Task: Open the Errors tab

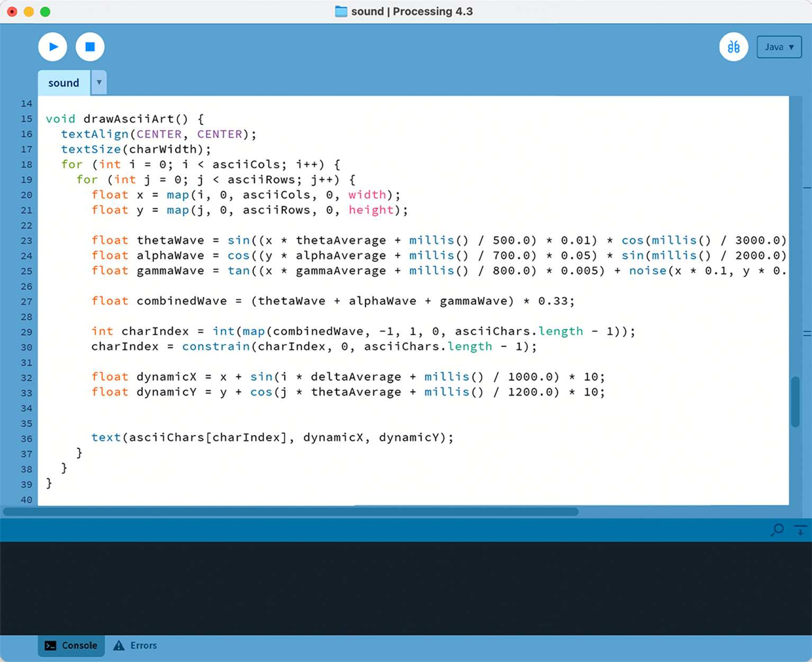Action: [136, 646]
